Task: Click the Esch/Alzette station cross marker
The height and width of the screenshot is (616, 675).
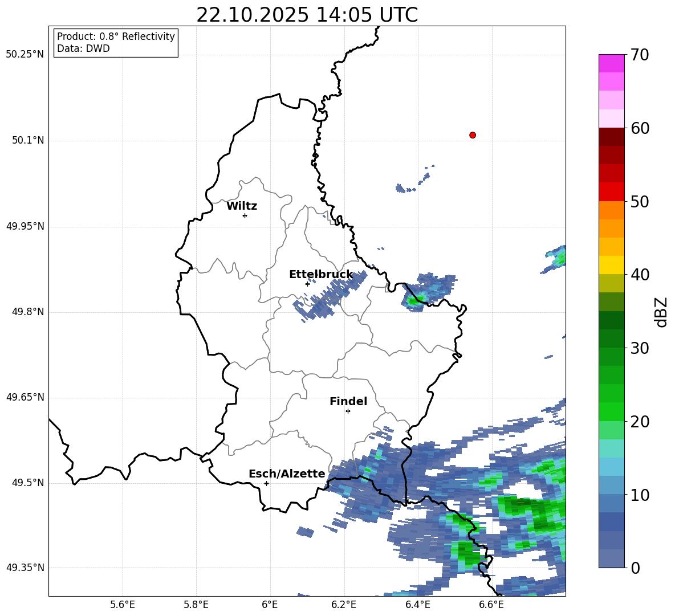Action: [266, 483]
